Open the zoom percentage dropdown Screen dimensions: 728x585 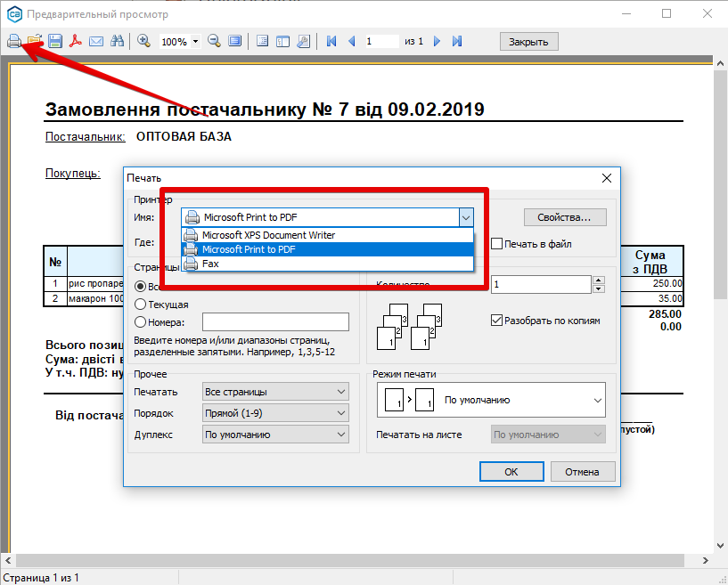pyautogui.click(x=195, y=41)
